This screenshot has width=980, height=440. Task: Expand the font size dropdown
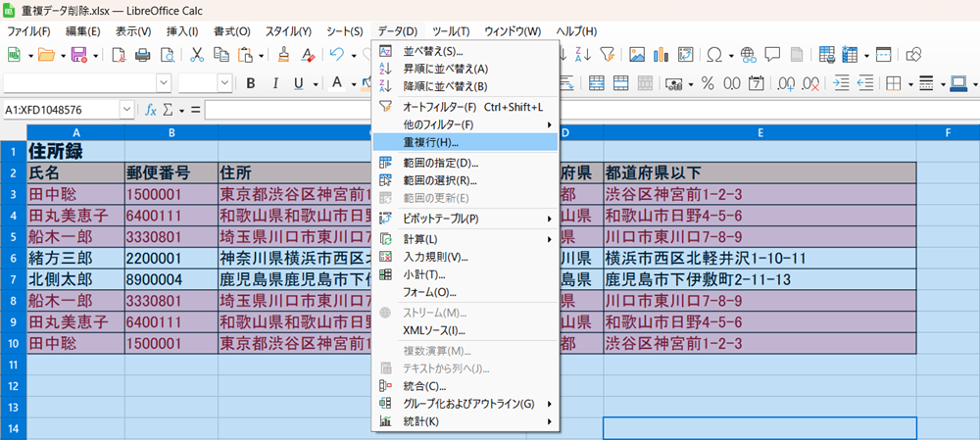click(x=224, y=83)
